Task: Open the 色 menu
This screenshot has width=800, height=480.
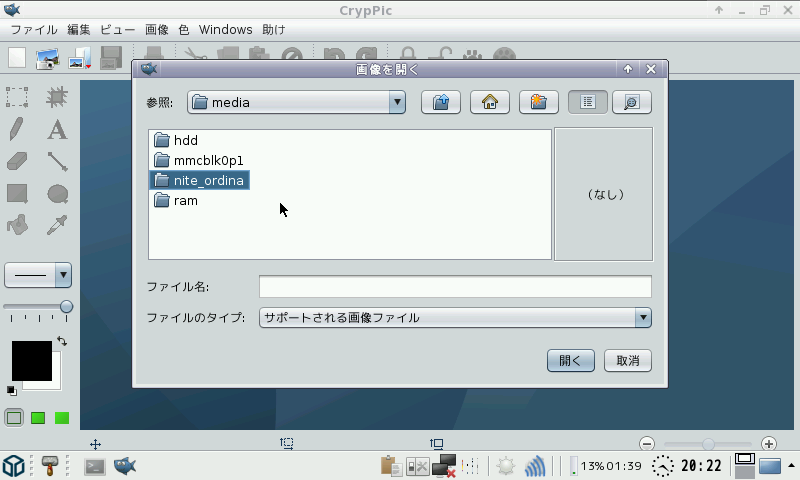Action: [x=184, y=30]
